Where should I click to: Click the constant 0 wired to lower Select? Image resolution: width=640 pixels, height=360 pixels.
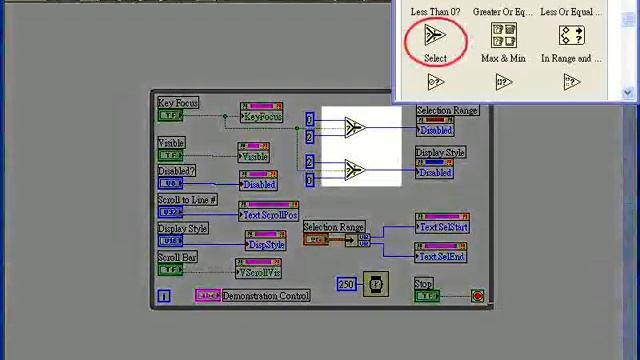310,180
